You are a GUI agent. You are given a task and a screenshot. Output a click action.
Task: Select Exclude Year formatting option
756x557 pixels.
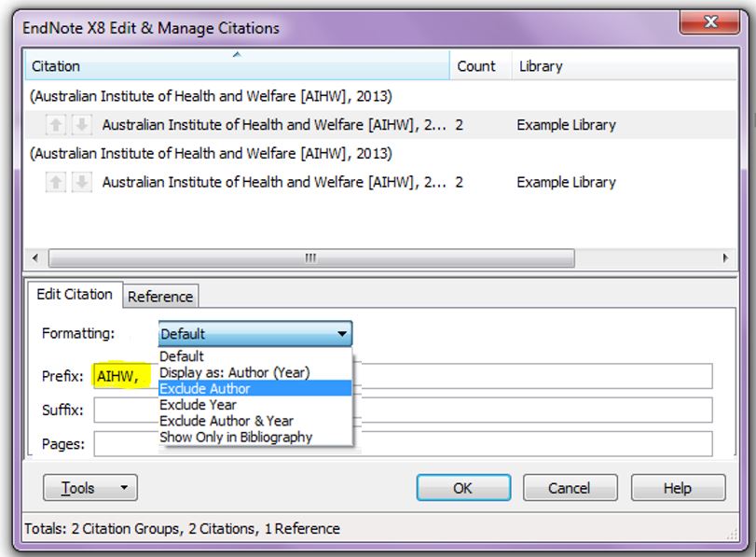(x=255, y=405)
